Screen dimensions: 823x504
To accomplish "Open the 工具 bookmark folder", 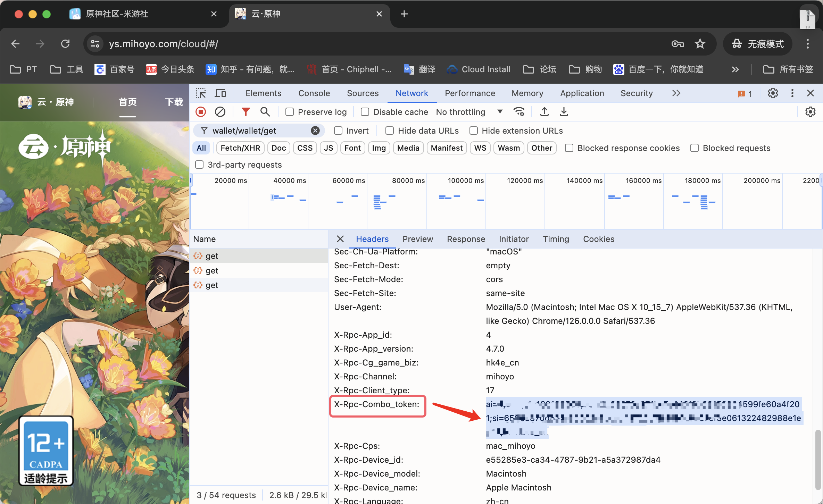I will [x=67, y=69].
